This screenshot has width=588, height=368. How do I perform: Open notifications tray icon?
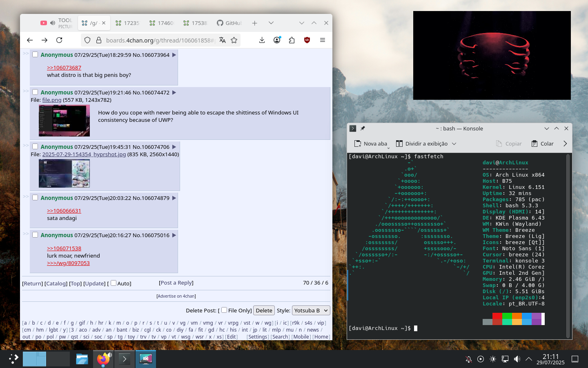tap(469, 359)
